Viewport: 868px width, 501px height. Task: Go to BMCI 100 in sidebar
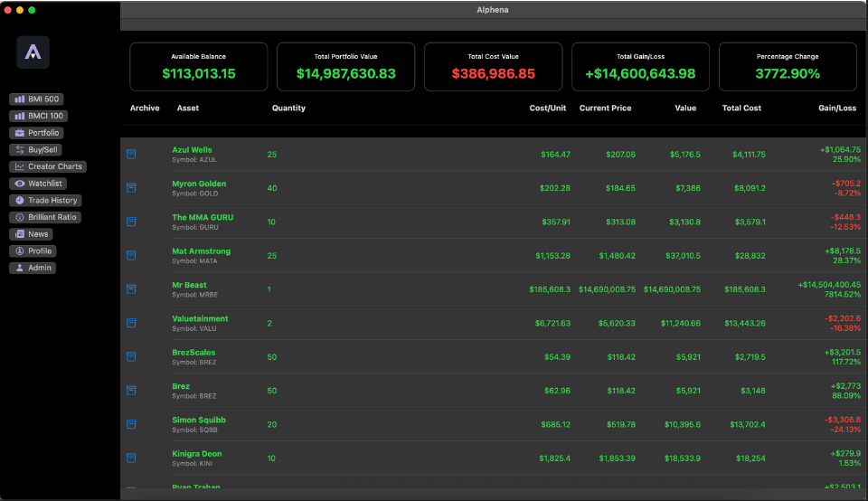click(39, 116)
